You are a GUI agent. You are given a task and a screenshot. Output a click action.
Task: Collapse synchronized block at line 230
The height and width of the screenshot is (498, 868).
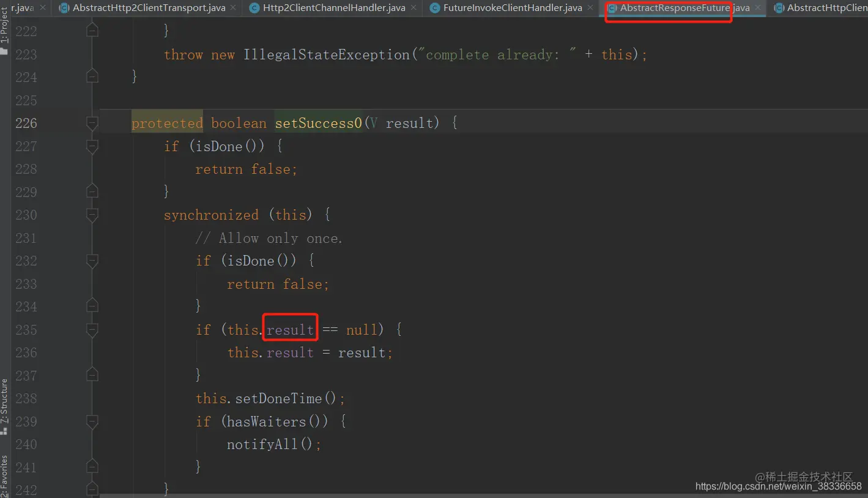pos(92,215)
